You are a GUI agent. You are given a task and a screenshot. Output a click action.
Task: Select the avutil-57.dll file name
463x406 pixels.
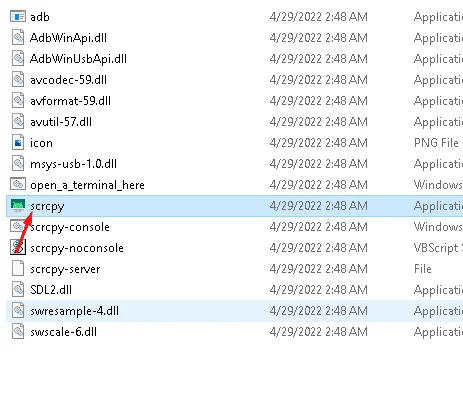click(61, 122)
